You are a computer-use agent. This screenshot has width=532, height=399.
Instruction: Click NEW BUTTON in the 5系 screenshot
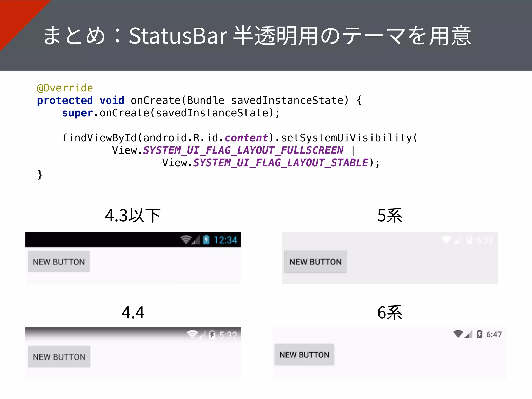(x=315, y=262)
